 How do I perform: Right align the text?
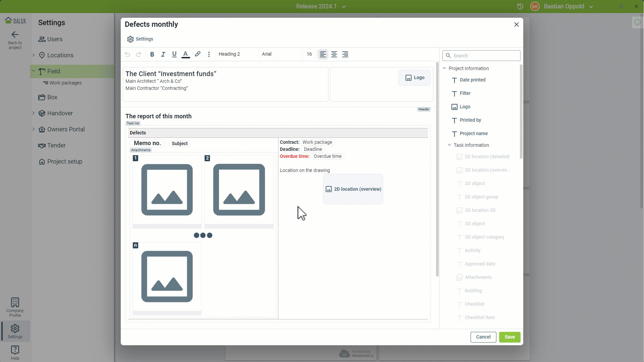click(x=345, y=54)
